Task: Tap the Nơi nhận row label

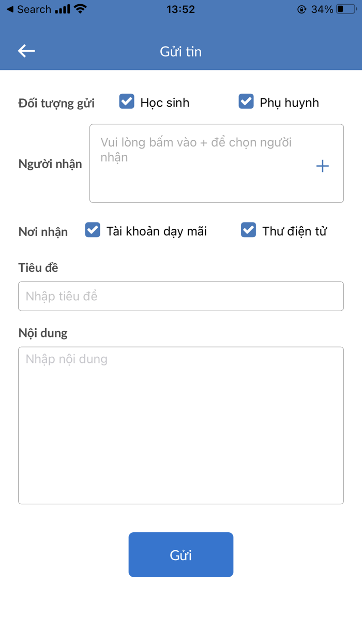Action: (43, 232)
